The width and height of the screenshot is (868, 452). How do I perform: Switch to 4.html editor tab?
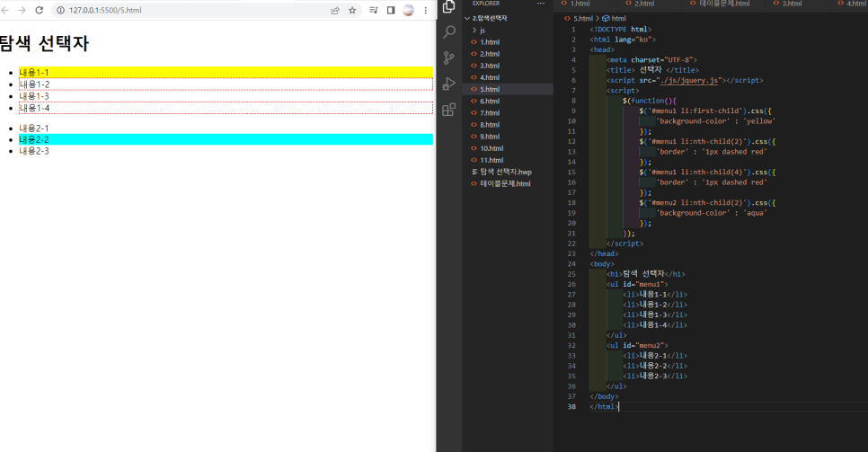(855, 4)
